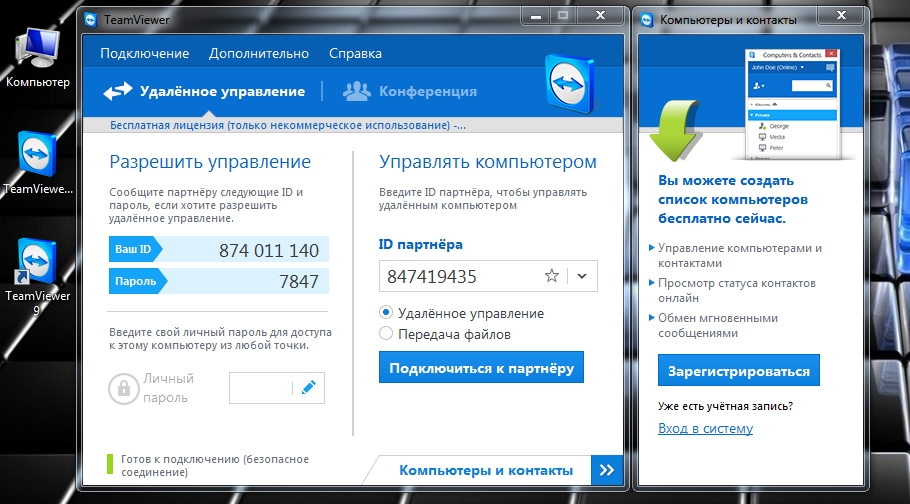Click the Ваш ID value 874 011 140
Viewport: 910px width, 504px height.
click(x=269, y=250)
